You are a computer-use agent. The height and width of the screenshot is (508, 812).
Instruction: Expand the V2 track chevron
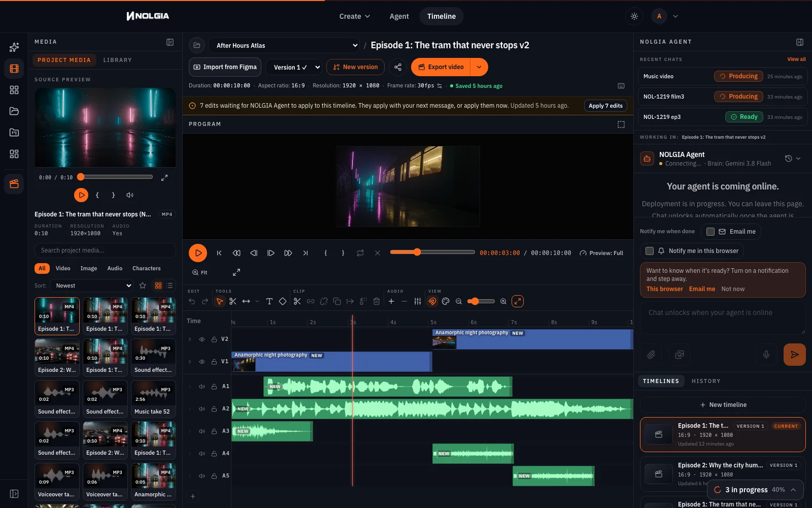point(190,339)
